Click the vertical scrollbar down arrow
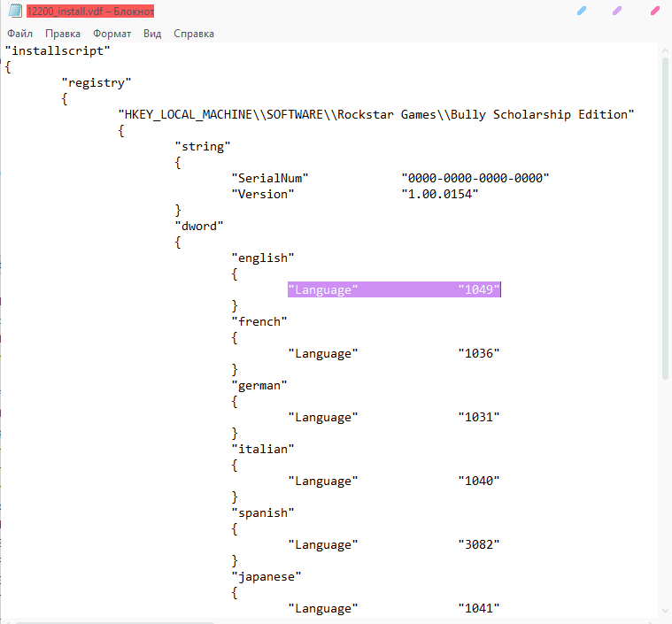 [665, 611]
